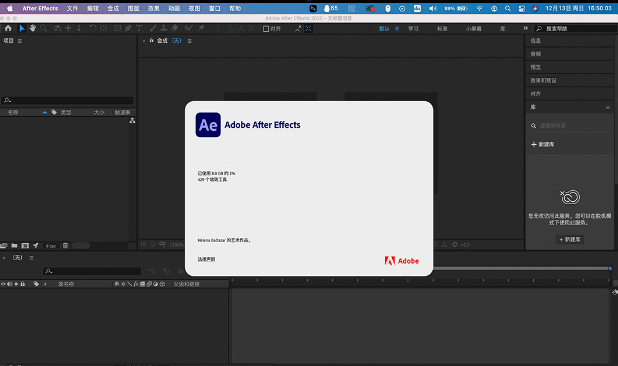Expand the workspace overflow chevrons
The width and height of the screenshot is (618, 366).
click(x=525, y=28)
